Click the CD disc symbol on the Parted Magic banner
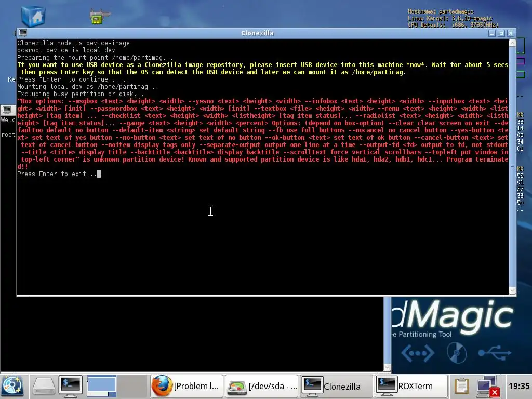The width and height of the screenshot is (532, 399). 456,353
